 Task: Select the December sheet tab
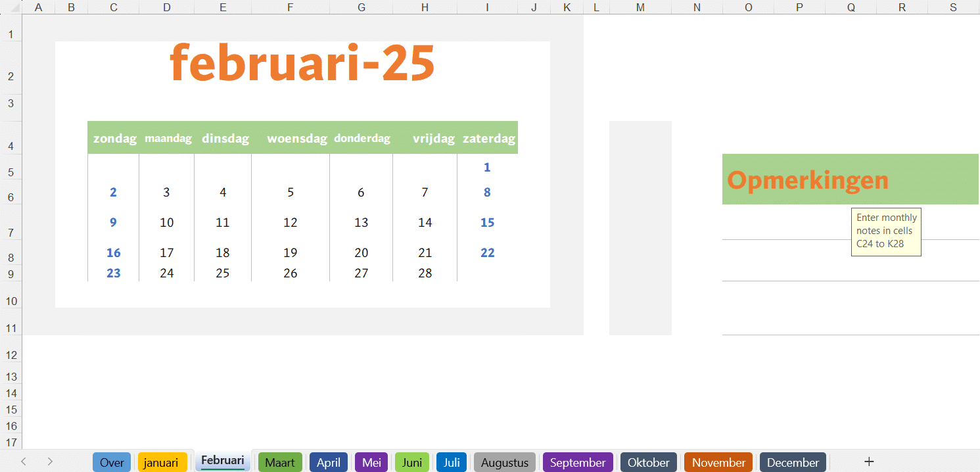(793, 462)
